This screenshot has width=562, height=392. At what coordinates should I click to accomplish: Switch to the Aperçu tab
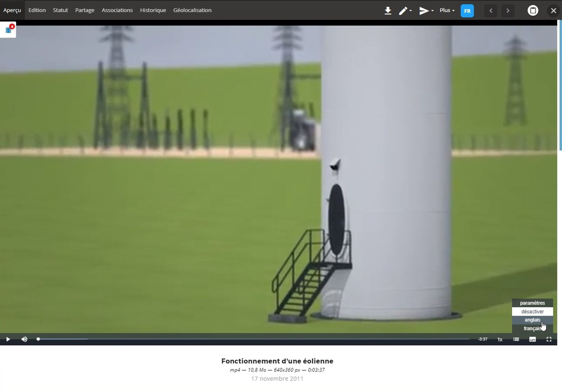click(x=12, y=10)
